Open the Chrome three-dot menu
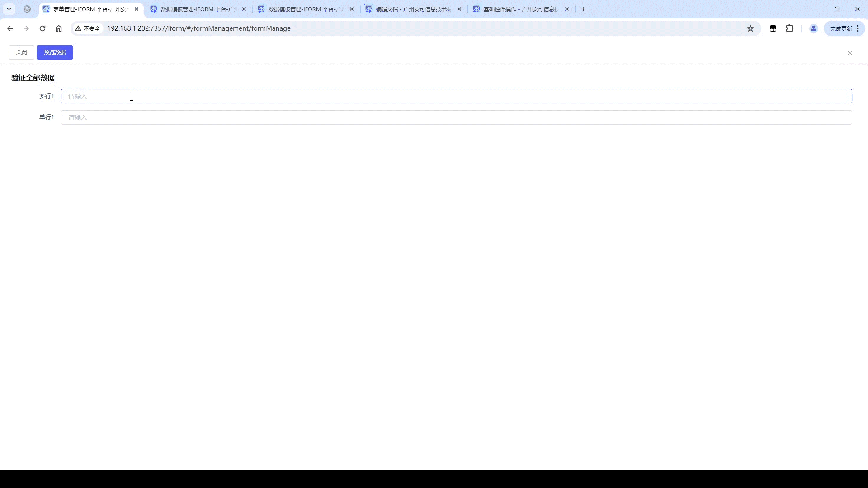Screen dimensions: 868x488 (x=858, y=28)
